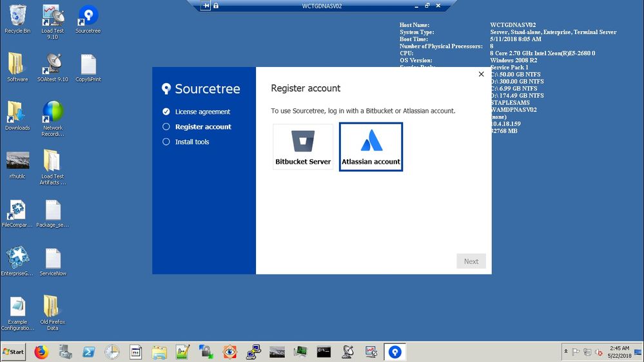Viewport: 644px width, 362px height.
Task: Click the disabled Next button
Action: 471,261
